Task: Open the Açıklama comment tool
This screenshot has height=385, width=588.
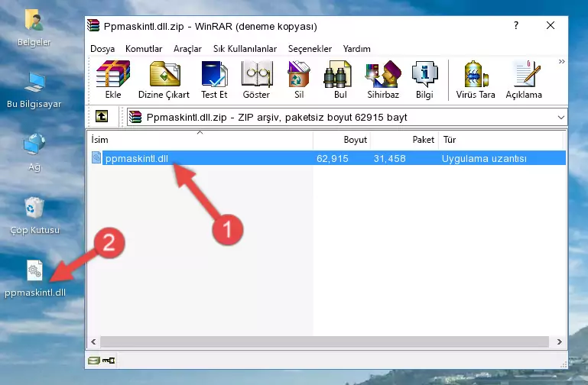Action: tap(524, 79)
